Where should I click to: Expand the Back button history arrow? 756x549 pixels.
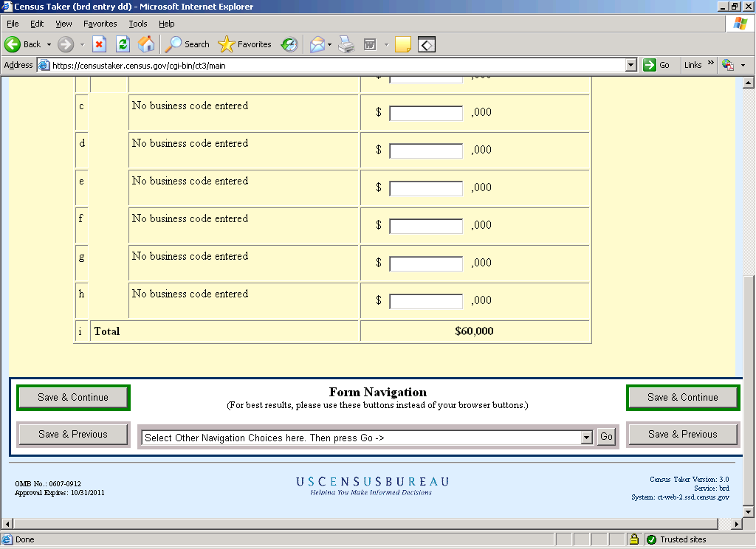[49, 44]
